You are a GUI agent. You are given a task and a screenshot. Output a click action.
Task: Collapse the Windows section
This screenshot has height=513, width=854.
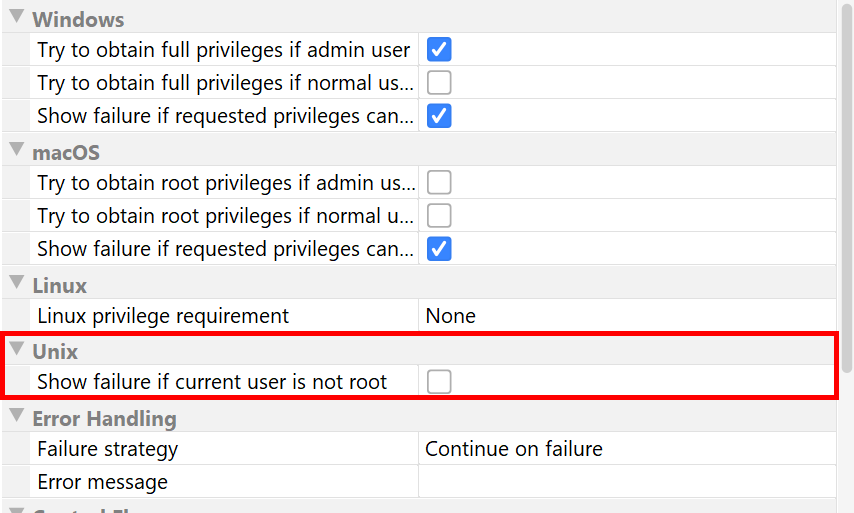pyautogui.click(x=16, y=18)
